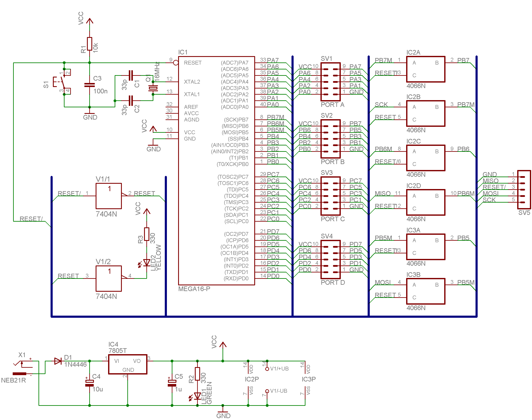Click the PORT A label under SV1
This screenshot has width=532, height=420.
click(x=333, y=105)
